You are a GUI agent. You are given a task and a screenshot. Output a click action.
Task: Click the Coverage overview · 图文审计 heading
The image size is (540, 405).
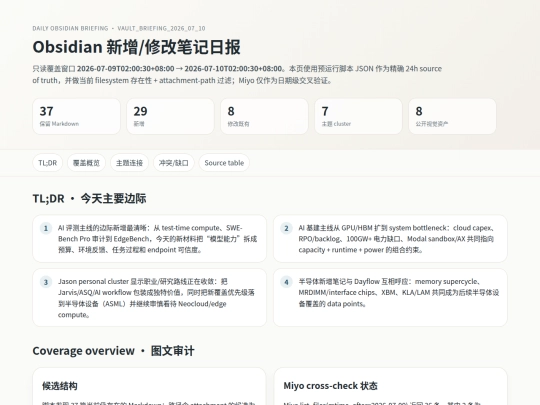coord(114,351)
